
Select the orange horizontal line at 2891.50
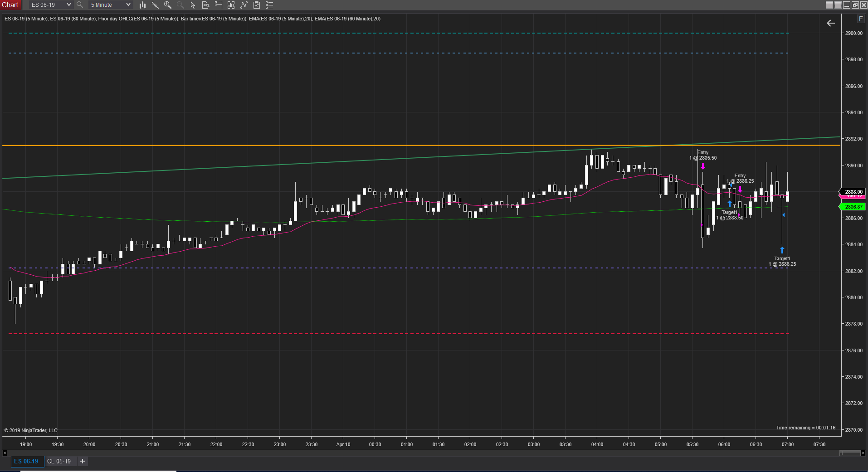click(x=421, y=145)
